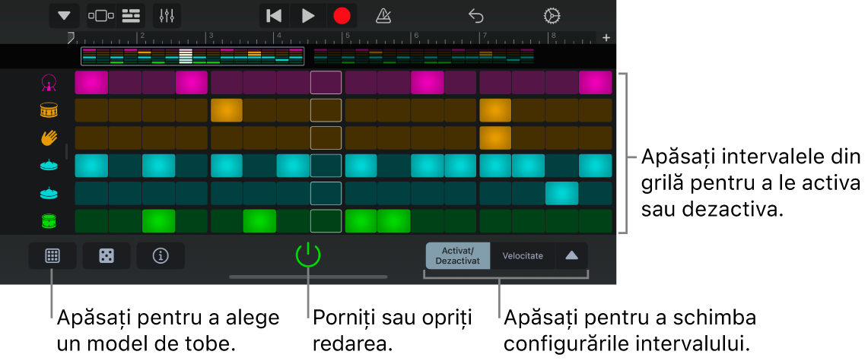This screenshot has width=868, height=364.
Task: Select the kick drum row icon
Action: tap(49, 82)
